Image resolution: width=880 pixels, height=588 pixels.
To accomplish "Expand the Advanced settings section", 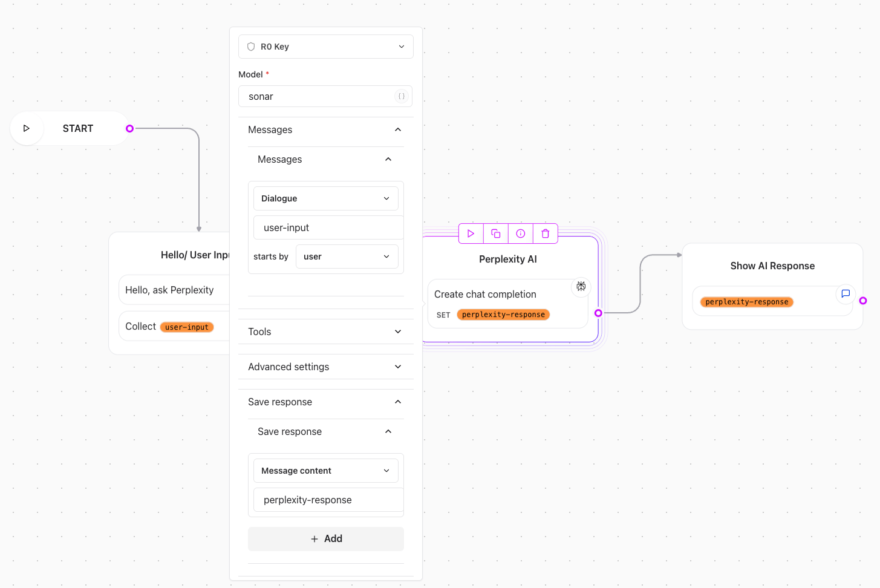I will [x=326, y=367].
